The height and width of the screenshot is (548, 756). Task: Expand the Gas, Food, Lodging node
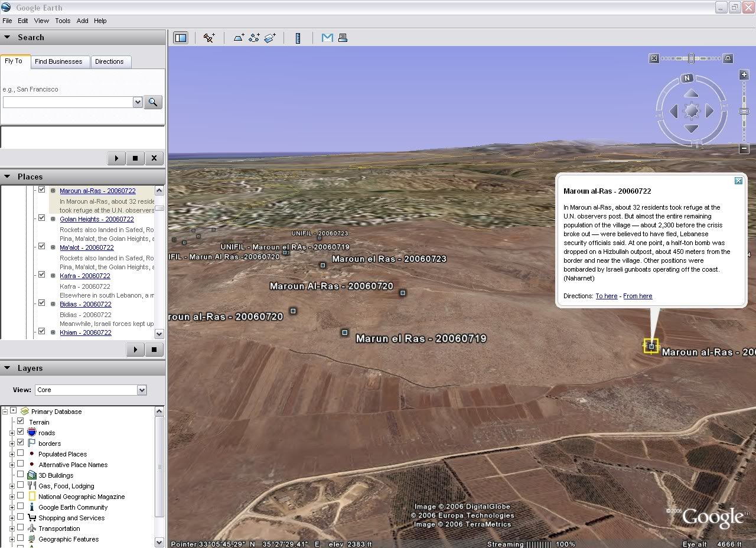pyautogui.click(x=12, y=486)
